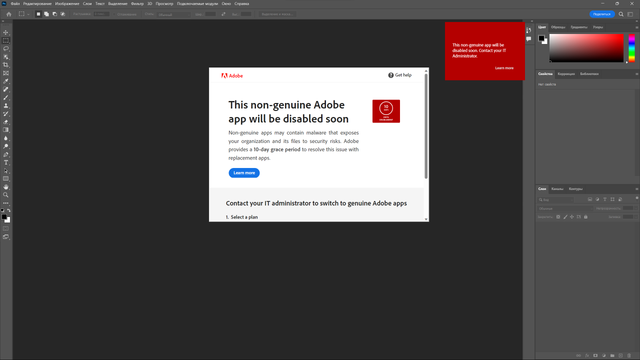Open the workspace switcher in the top right
Screen dimensions: 640x360
pos(631,14)
